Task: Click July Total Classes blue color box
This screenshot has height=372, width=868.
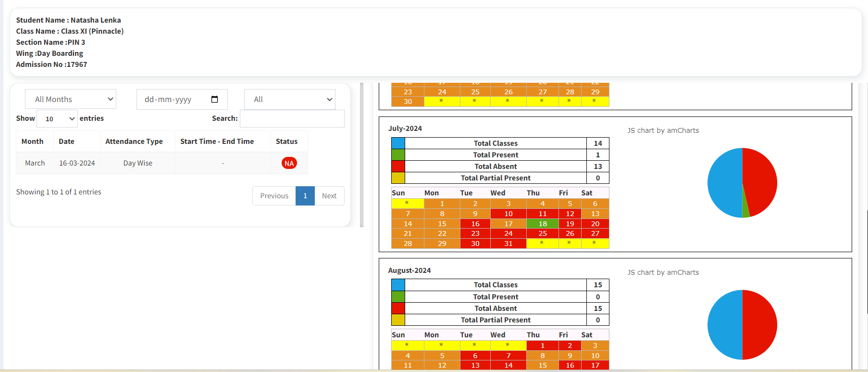Action: pos(398,143)
